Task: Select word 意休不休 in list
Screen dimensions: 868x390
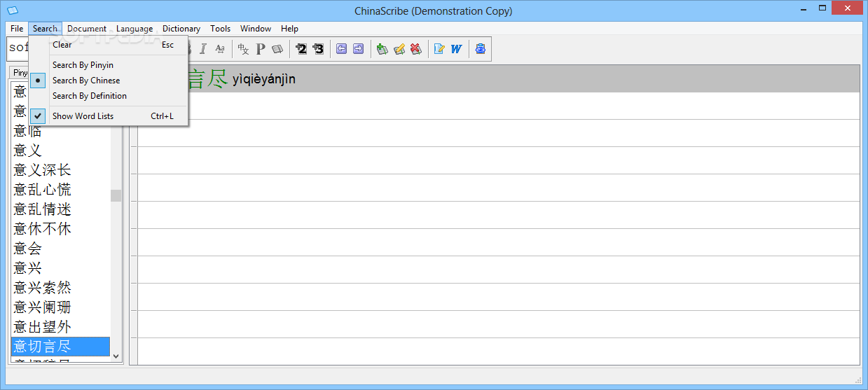Action: pyautogui.click(x=60, y=229)
